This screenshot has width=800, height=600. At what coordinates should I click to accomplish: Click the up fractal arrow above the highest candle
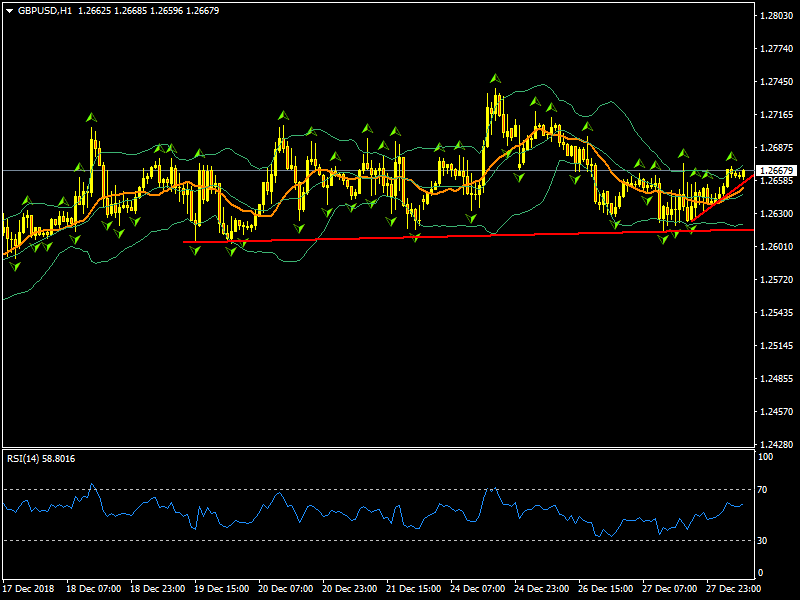point(494,78)
